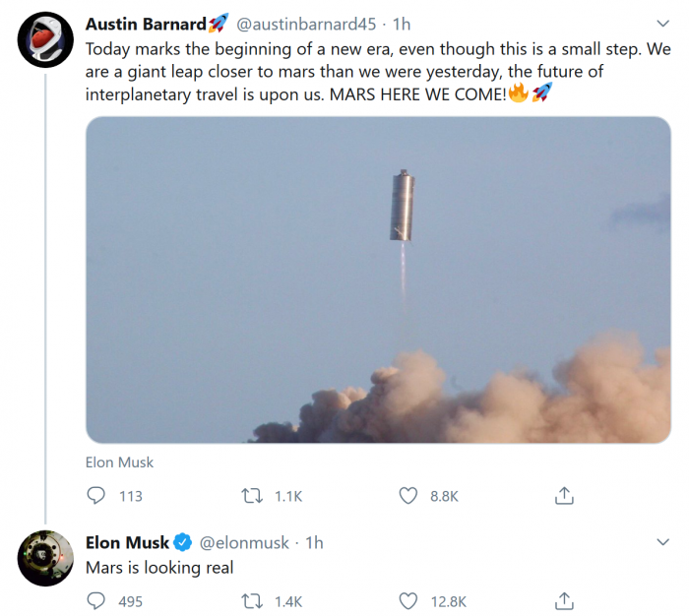Like Elon Musk's reply tweet
Viewport: 689px width, 616px height.
[x=407, y=600]
